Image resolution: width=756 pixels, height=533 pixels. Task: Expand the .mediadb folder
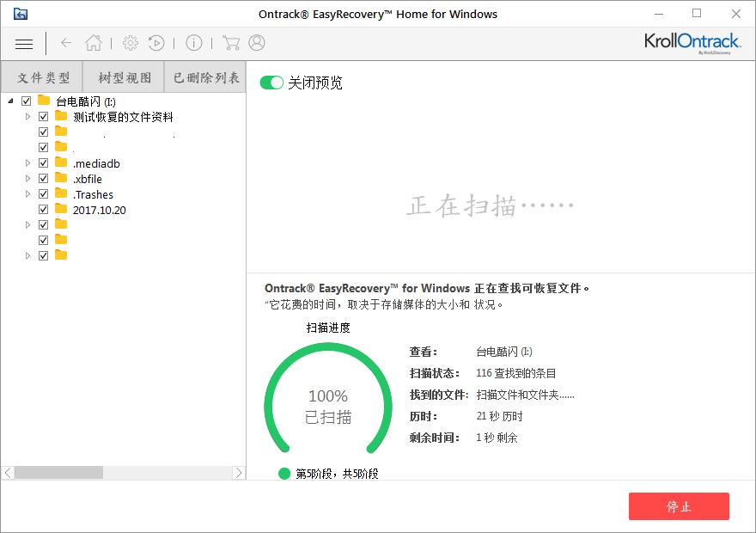point(27,162)
